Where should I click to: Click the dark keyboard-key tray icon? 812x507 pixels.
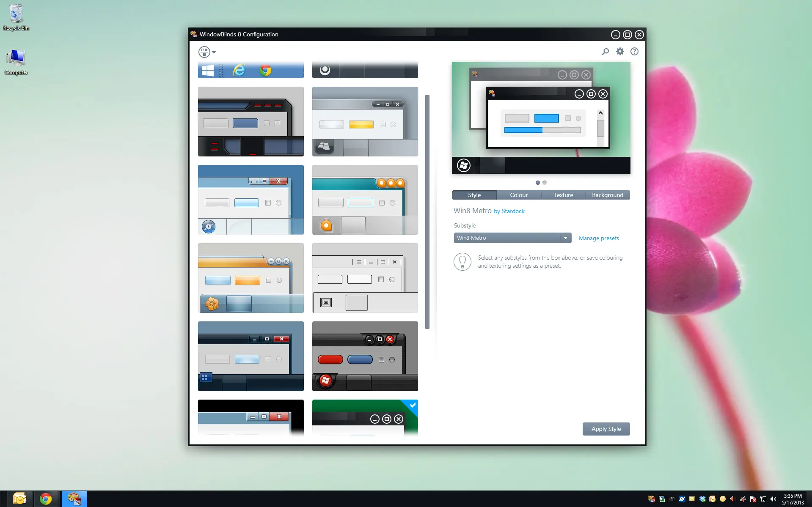[672, 499]
